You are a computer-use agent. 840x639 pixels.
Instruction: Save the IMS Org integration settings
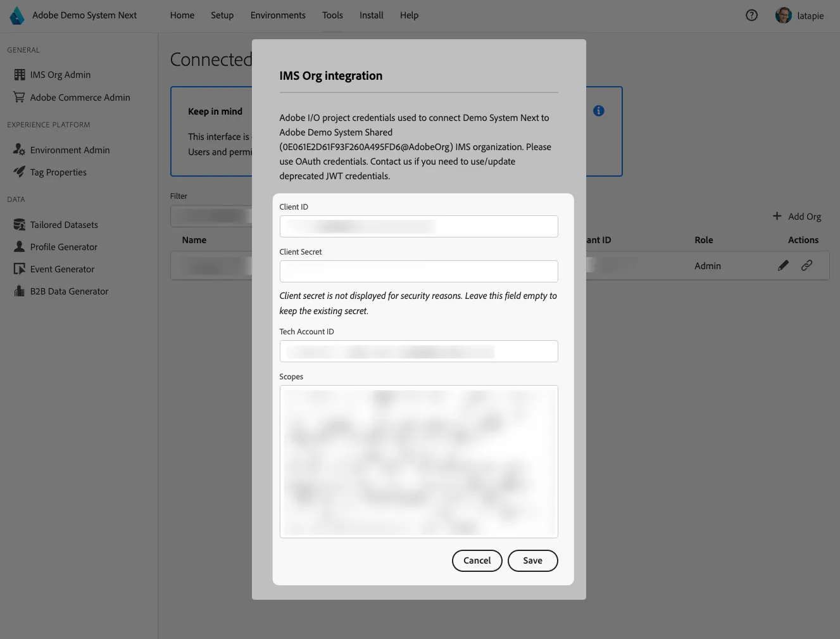point(533,560)
